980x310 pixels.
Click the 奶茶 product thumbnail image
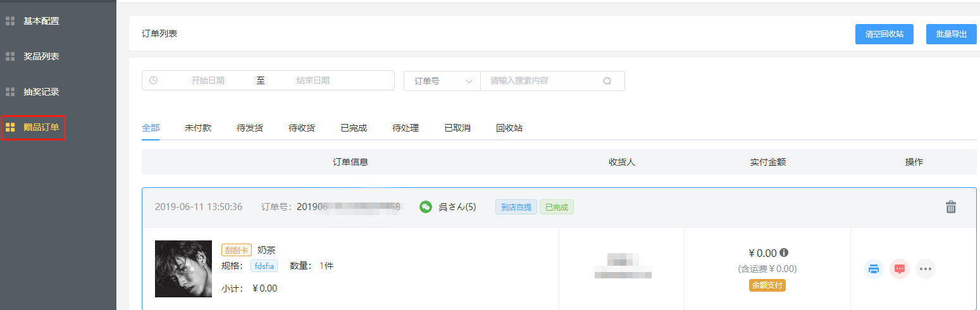point(183,269)
